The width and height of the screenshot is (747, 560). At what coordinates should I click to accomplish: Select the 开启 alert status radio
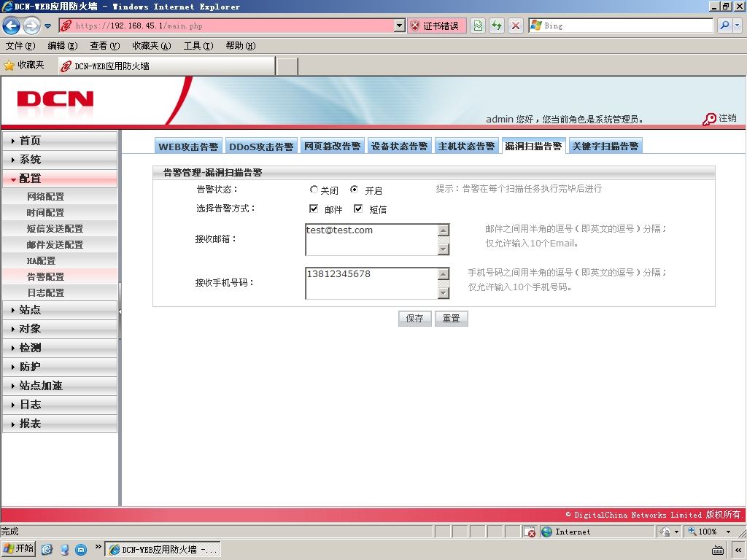(x=354, y=190)
